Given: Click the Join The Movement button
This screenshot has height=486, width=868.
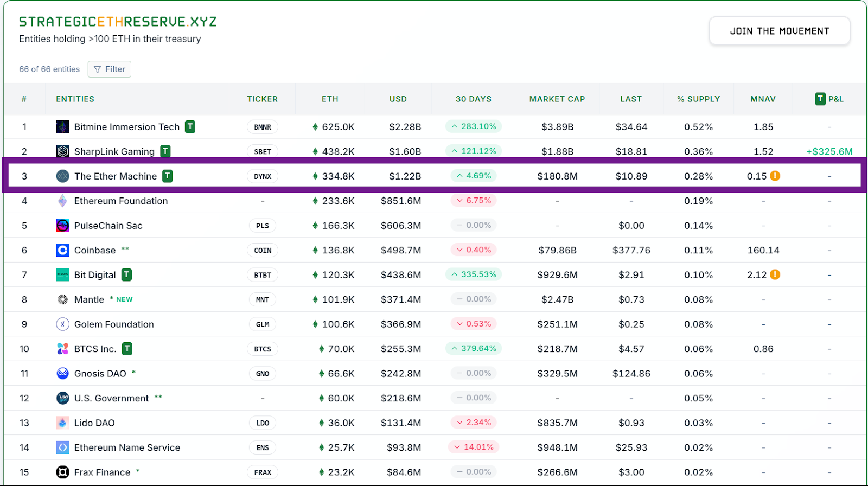Looking at the screenshot, I should tap(780, 31).
